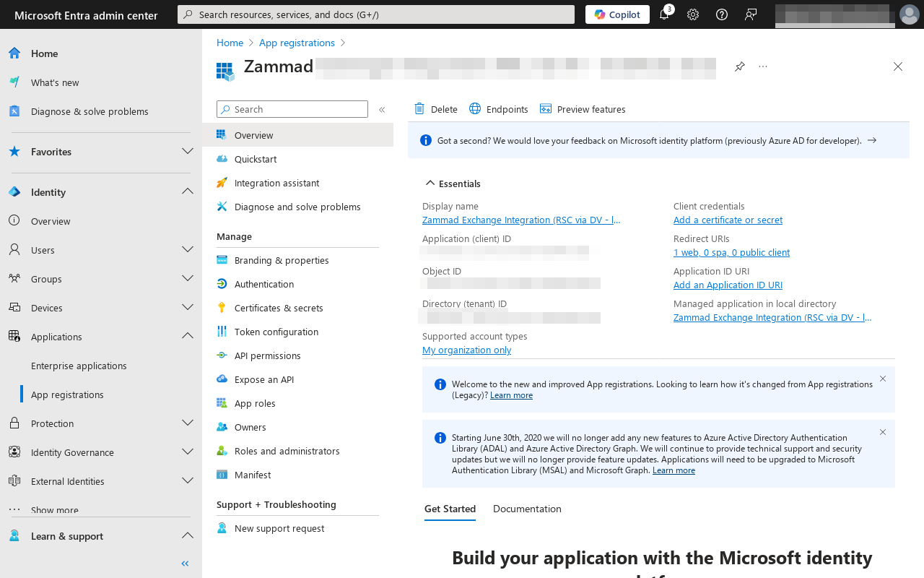924x578 pixels.
Task: Expand the Groups section
Action: point(188,278)
